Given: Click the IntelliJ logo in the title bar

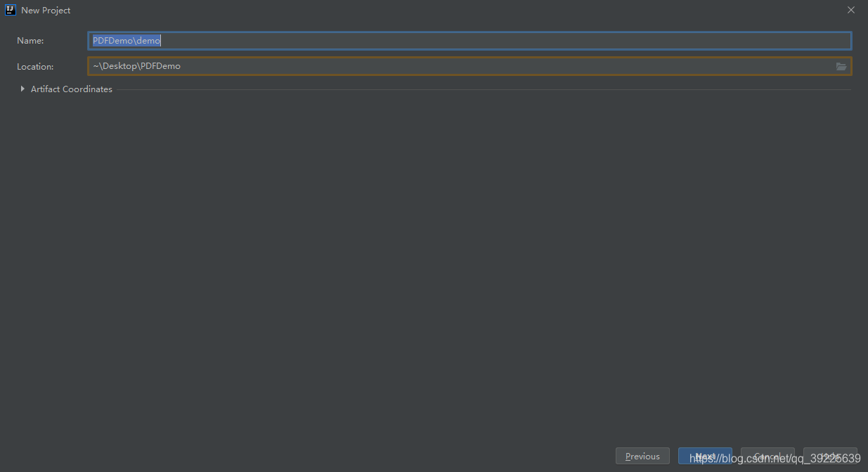Looking at the screenshot, I should [x=11, y=10].
